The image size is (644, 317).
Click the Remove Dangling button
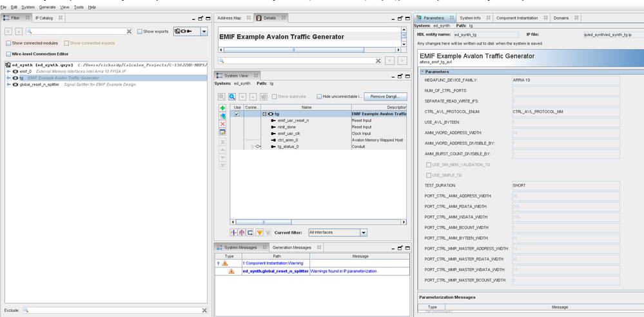click(385, 97)
